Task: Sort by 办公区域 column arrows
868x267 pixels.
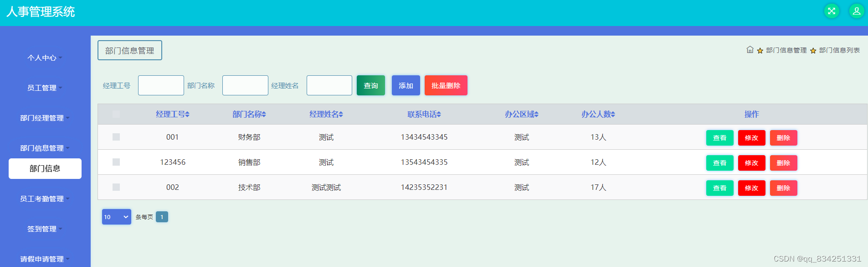Action: 536,114
